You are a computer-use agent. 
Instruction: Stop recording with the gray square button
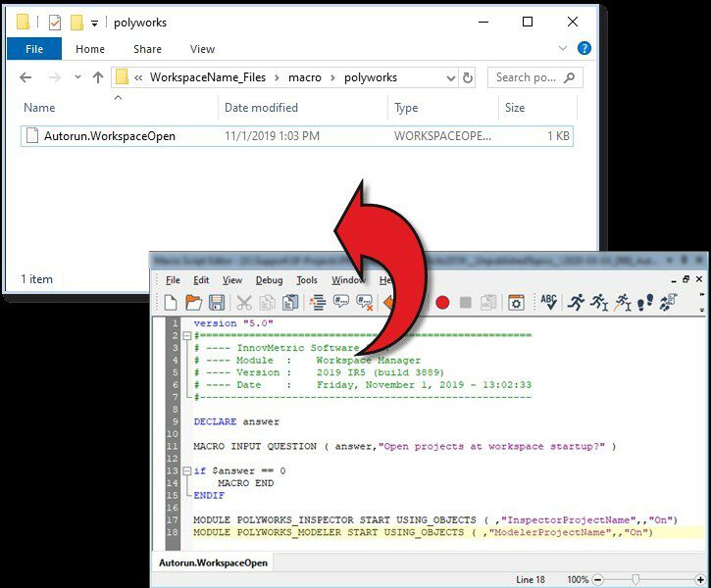(x=465, y=303)
